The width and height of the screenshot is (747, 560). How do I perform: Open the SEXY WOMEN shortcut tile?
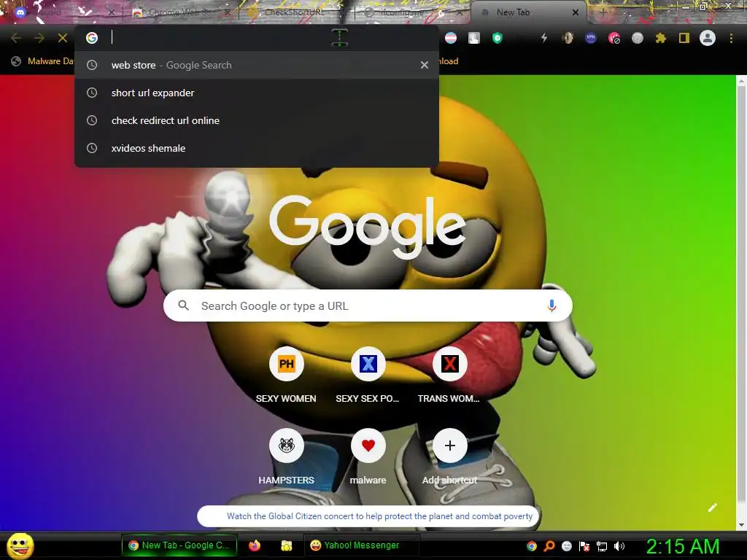pos(286,376)
